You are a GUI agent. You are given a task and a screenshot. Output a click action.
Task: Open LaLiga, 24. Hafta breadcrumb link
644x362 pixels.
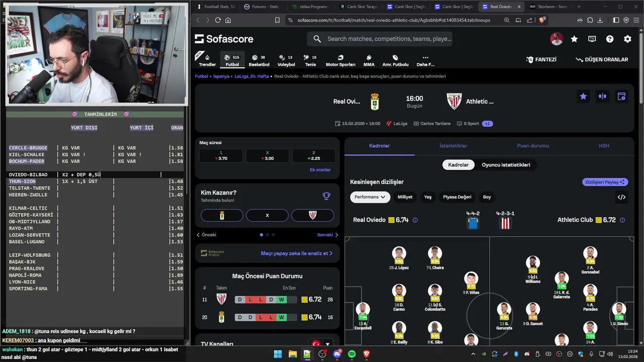[x=252, y=76]
